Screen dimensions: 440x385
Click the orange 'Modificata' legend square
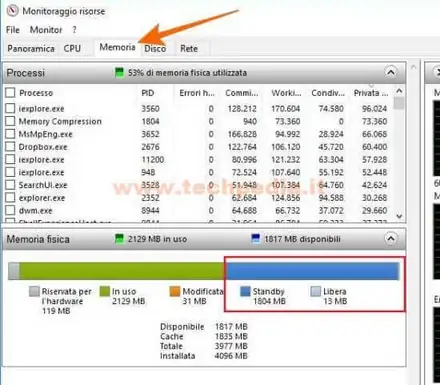tap(175, 291)
